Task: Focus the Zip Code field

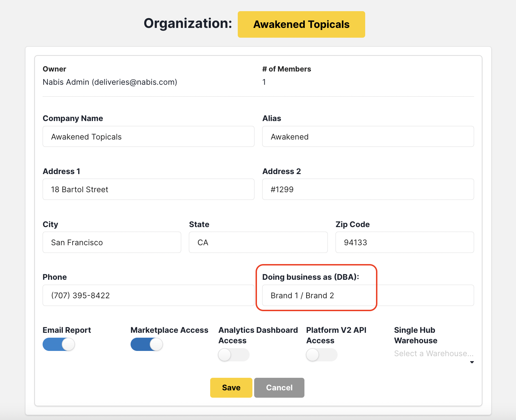Action: click(404, 242)
